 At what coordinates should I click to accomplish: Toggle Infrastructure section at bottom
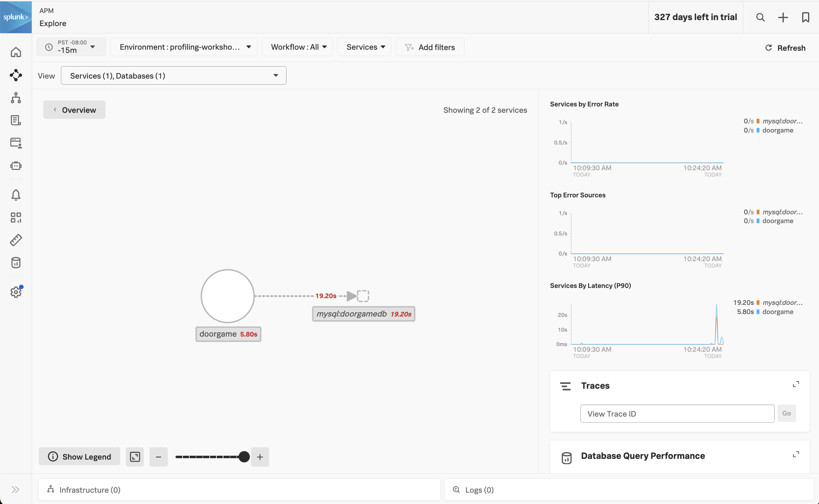[90, 490]
